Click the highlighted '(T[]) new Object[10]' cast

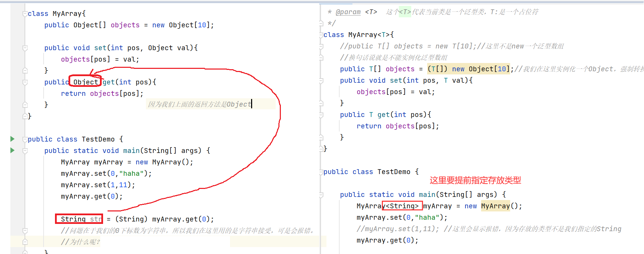pyautogui.click(x=469, y=69)
